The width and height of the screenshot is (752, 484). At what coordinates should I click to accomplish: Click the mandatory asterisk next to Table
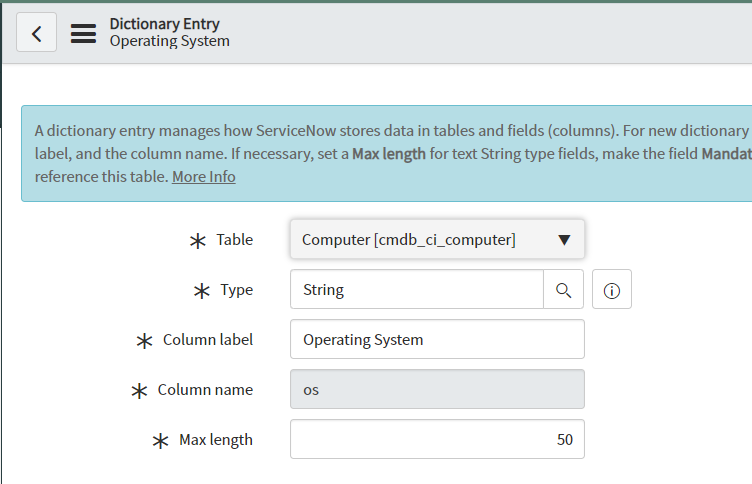click(197, 240)
